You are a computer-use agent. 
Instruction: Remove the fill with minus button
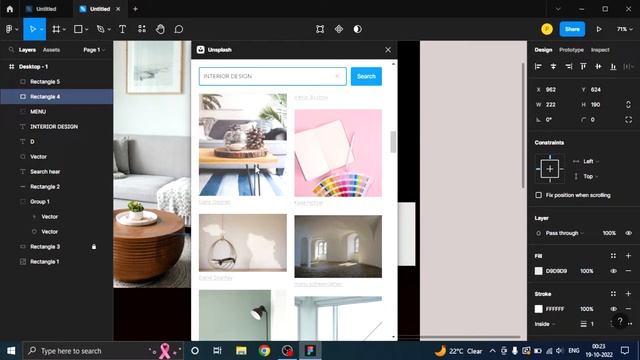[628, 271]
